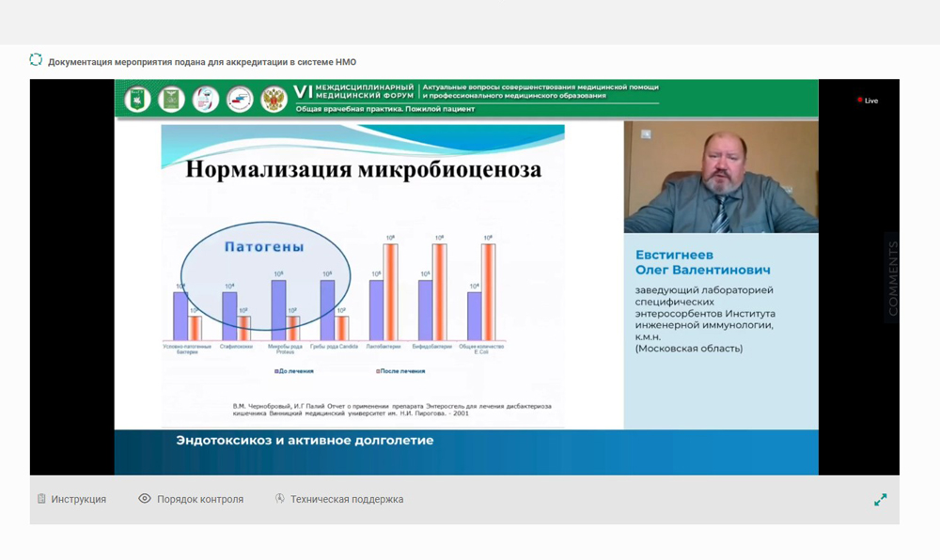Open the Техническая поддержка link
The image size is (940, 560).
(x=346, y=499)
